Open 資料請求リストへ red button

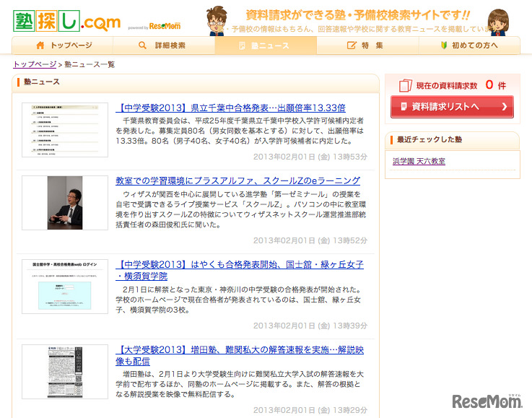pos(452,107)
